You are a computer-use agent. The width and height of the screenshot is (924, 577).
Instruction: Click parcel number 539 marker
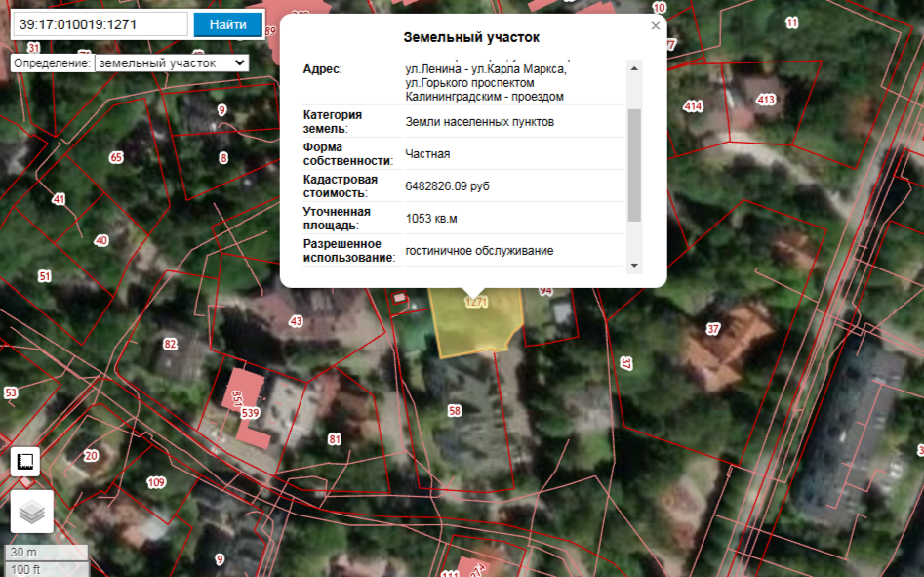[251, 413]
